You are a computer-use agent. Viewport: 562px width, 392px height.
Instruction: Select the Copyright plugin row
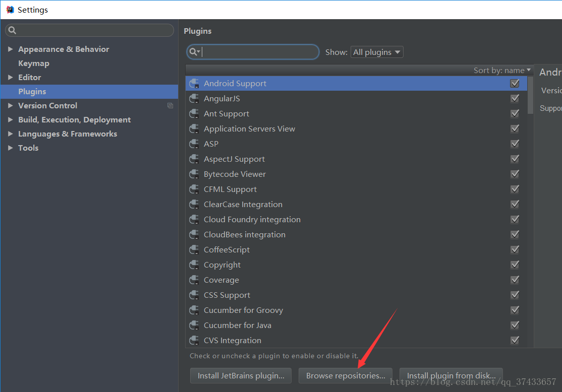point(356,265)
